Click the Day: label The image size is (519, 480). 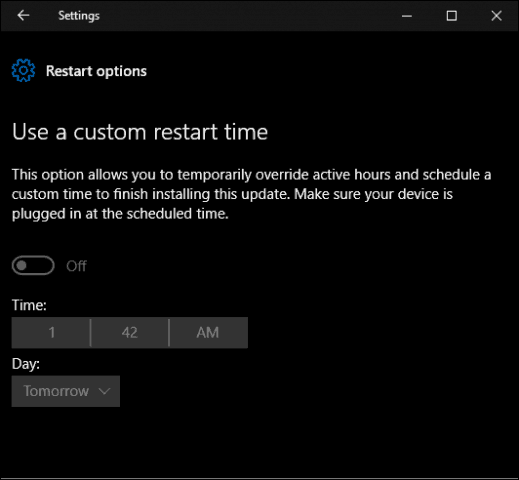26,364
